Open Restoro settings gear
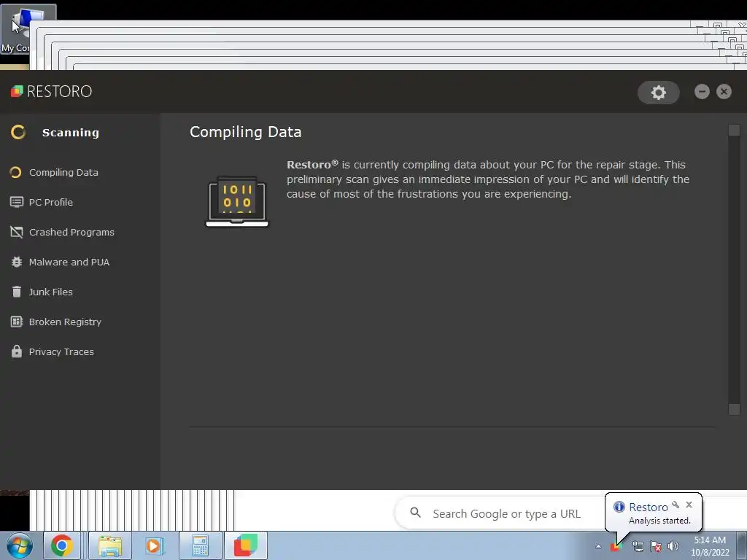Screen dimensions: 747x560 [659, 92]
